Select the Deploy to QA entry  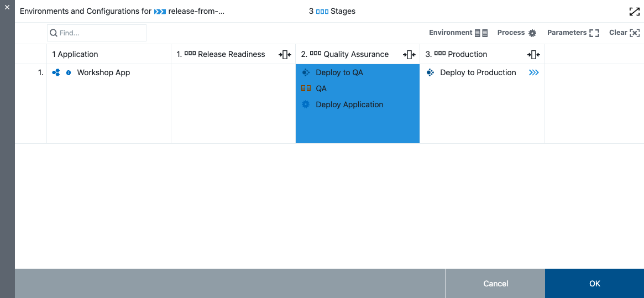(339, 72)
